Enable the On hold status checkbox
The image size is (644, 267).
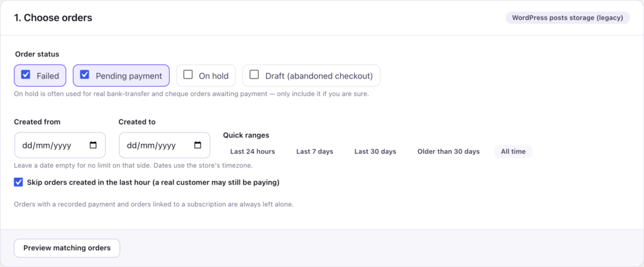[x=188, y=75]
